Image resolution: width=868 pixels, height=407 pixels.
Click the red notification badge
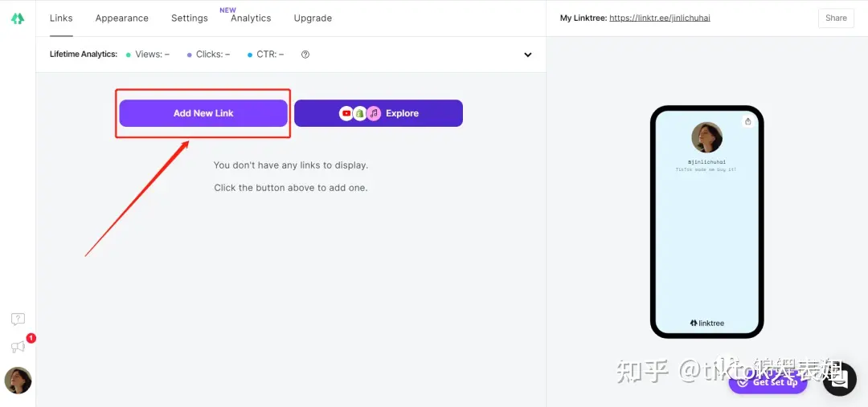point(31,338)
